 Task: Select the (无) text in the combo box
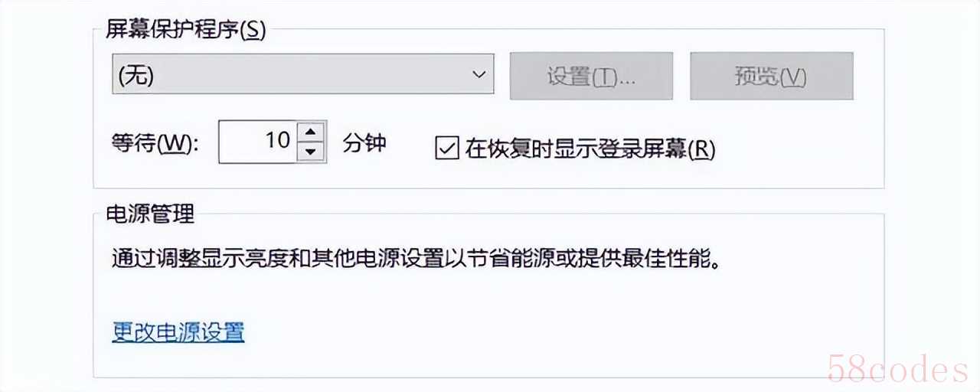pyautogui.click(x=136, y=76)
